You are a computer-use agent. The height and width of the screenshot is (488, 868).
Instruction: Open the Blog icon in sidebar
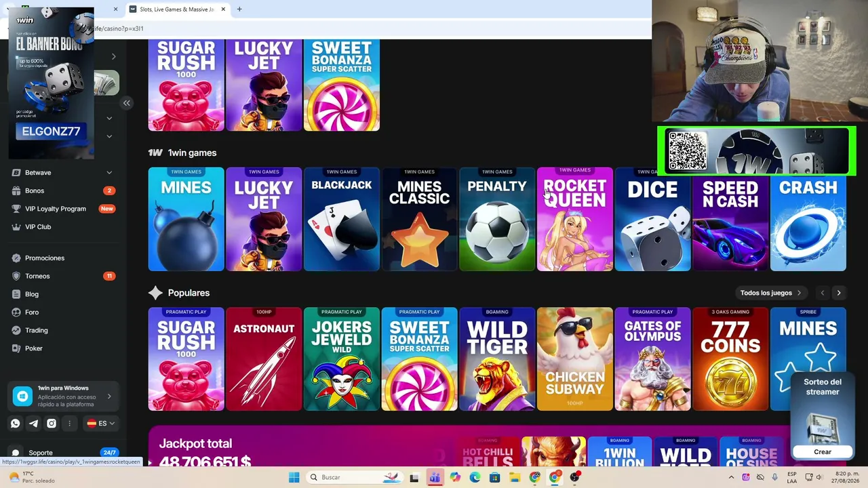[x=16, y=294]
